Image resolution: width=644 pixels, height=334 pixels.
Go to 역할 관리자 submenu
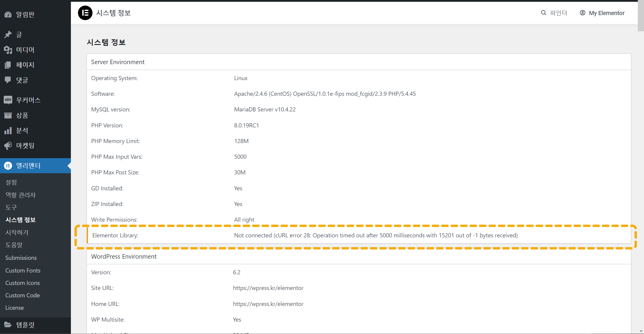21,195
